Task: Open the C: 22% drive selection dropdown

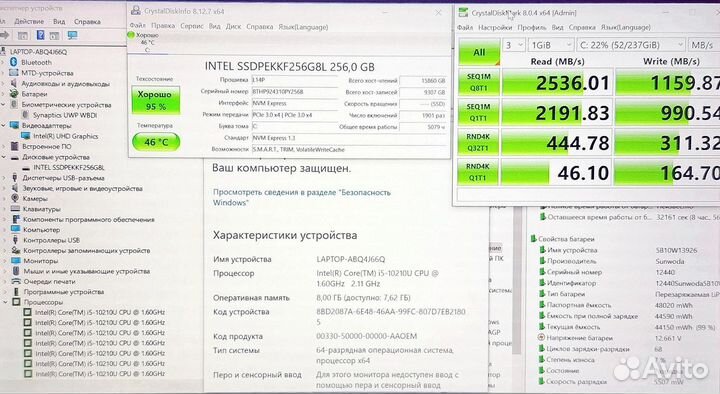Action: 631,45
